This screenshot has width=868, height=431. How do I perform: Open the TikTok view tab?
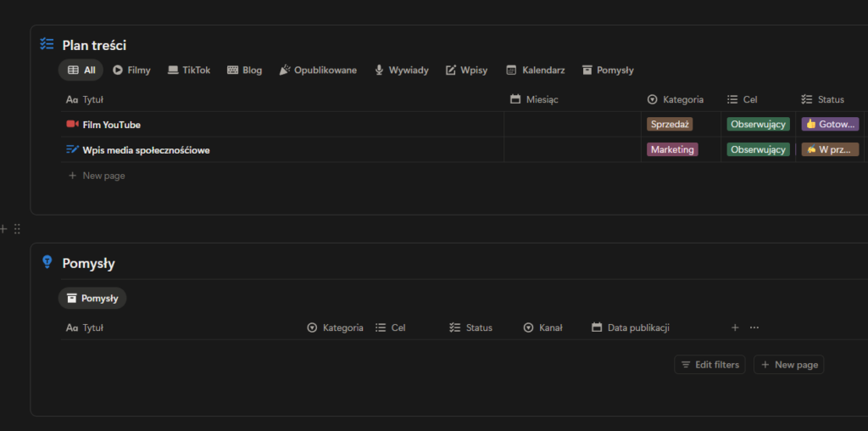[189, 70]
